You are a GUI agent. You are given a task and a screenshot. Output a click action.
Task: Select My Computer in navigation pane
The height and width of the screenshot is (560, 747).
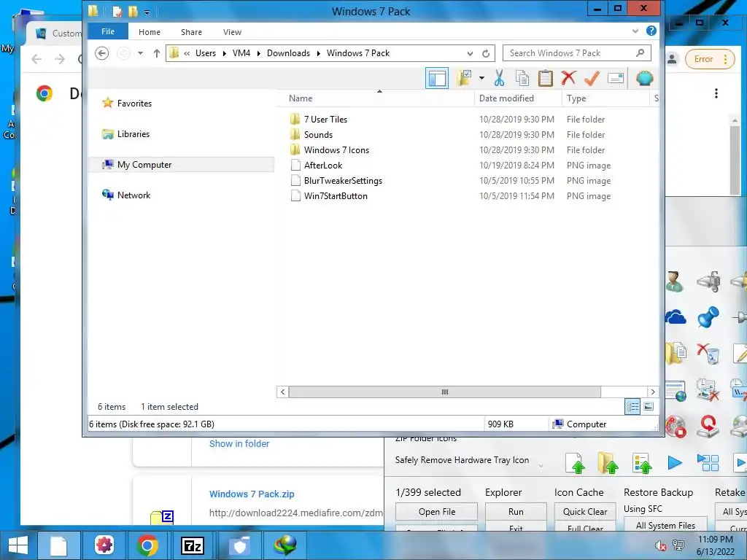point(144,164)
